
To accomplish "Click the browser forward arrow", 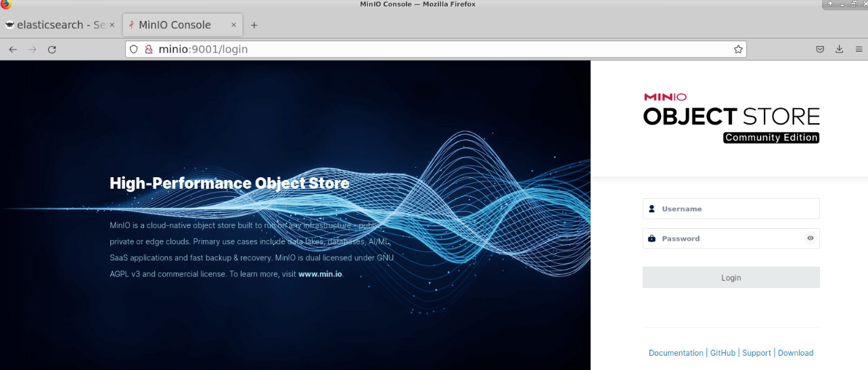I will [x=32, y=49].
